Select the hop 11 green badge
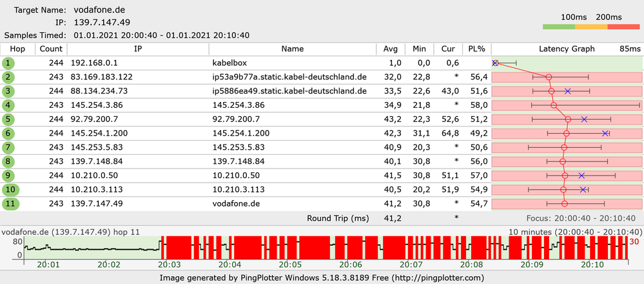 [x=11, y=204]
